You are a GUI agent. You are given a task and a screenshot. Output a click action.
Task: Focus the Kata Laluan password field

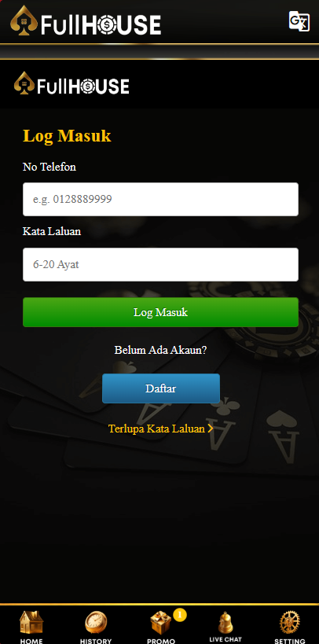pos(160,264)
